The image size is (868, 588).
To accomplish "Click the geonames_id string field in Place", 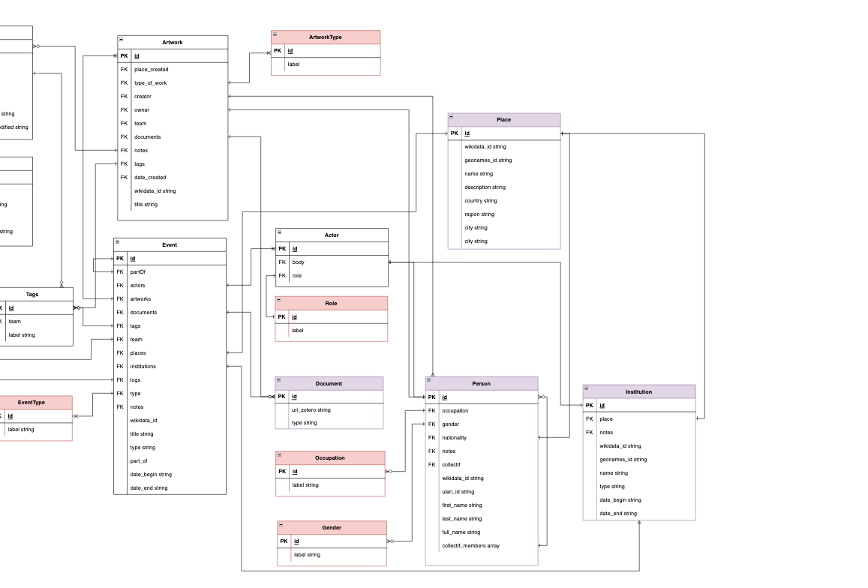I will (x=488, y=160).
